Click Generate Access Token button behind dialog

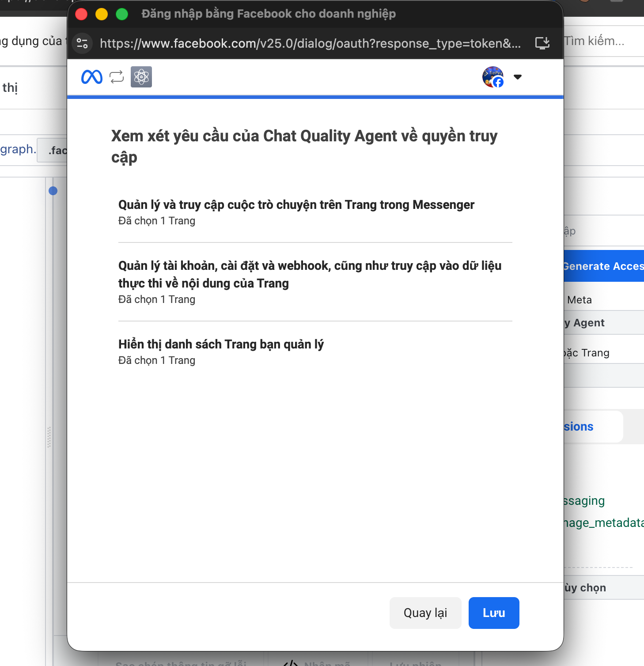603,266
